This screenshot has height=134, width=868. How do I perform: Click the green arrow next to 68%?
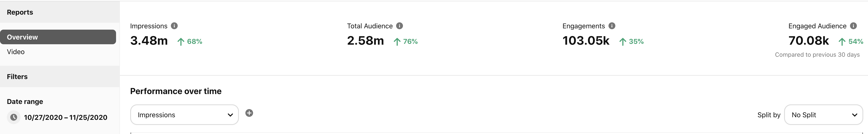[181, 41]
